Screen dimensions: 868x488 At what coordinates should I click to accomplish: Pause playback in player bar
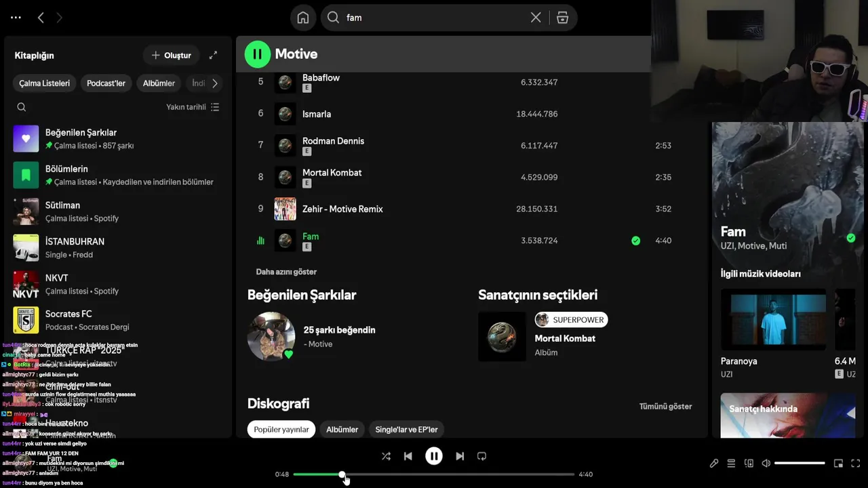pyautogui.click(x=434, y=456)
